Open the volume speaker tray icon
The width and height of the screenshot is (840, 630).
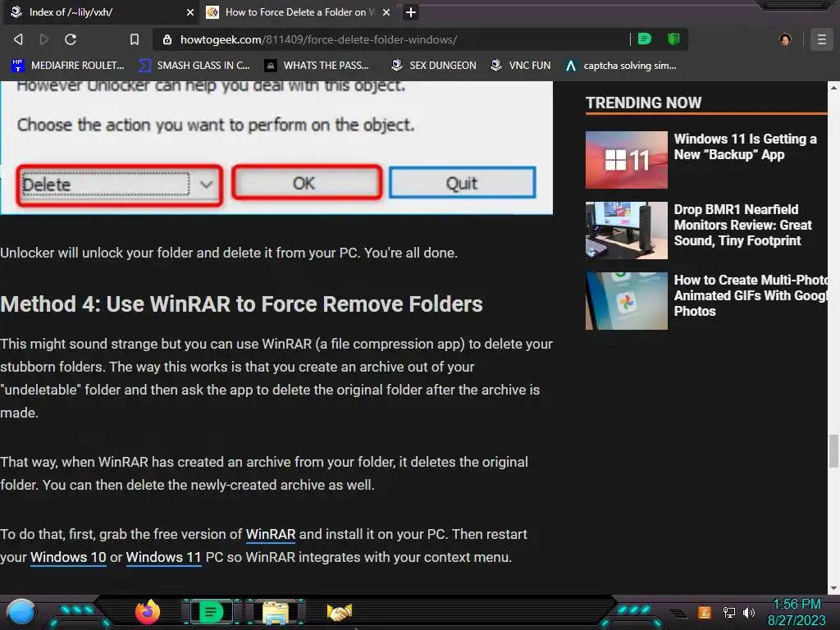coord(748,612)
